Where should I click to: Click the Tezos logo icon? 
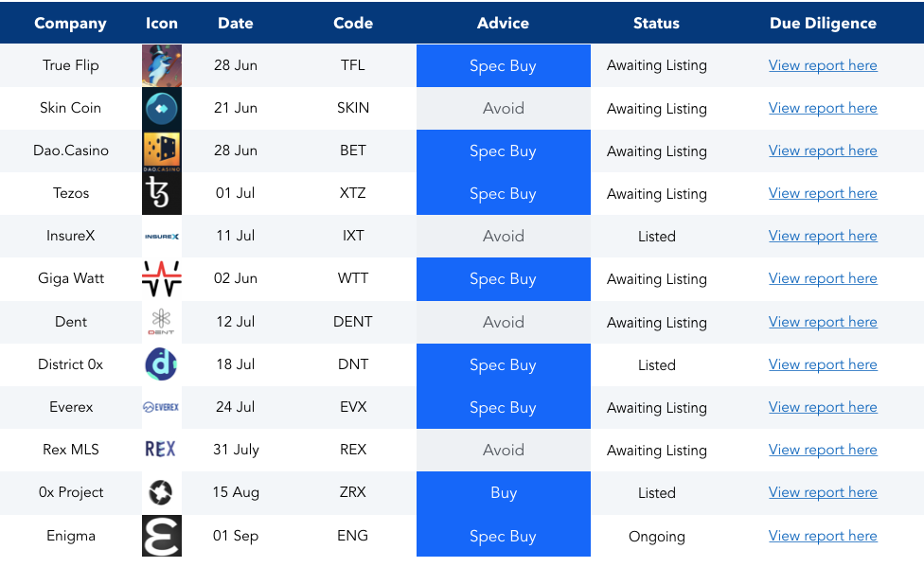[162, 193]
